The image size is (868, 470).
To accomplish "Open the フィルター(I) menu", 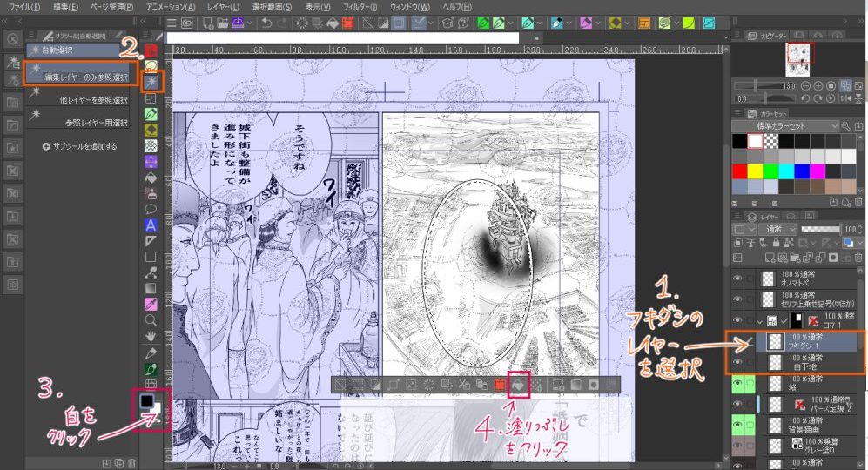I will 360,7.
